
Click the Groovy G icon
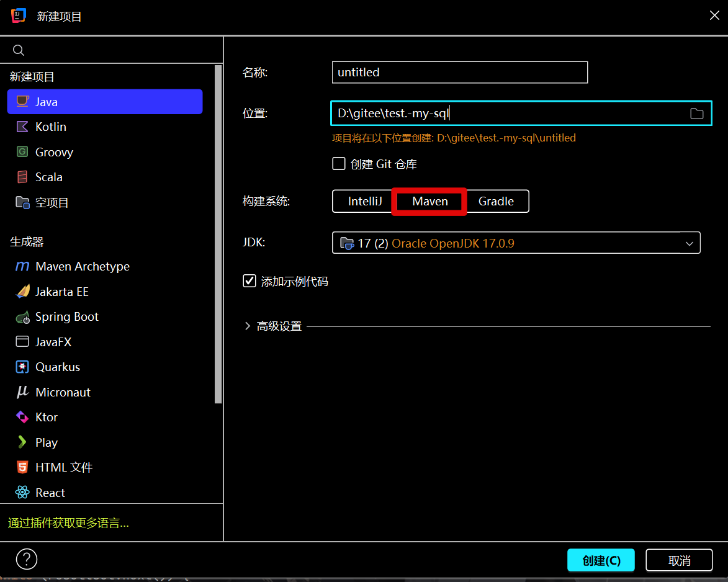pos(22,152)
